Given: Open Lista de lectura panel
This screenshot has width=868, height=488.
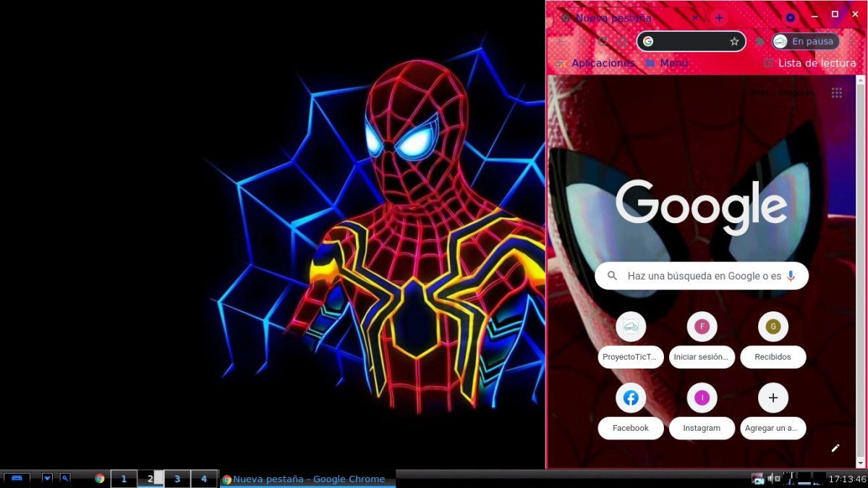Looking at the screenshot, I should point(810,64).
